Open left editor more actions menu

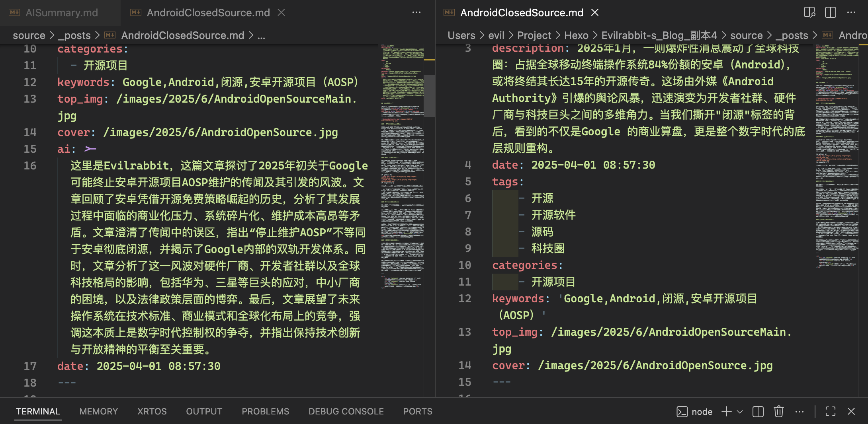416,13
